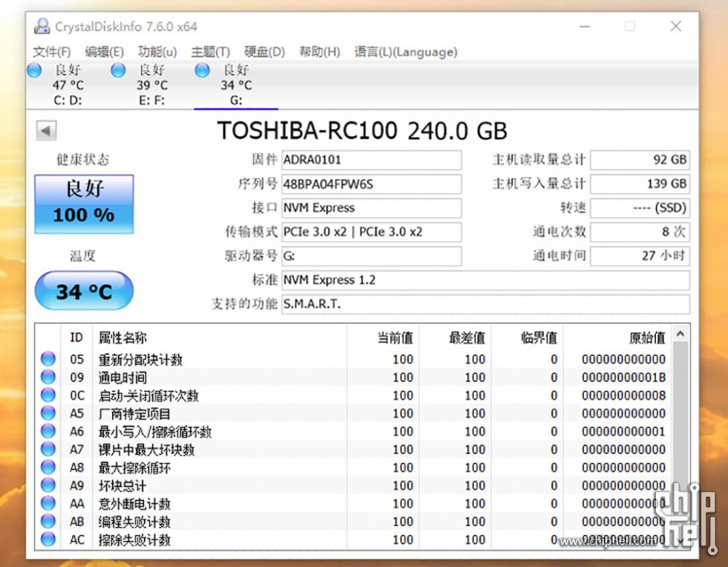Select the 启动-关闭循环次数 attribute row

(x=354, y=395)
